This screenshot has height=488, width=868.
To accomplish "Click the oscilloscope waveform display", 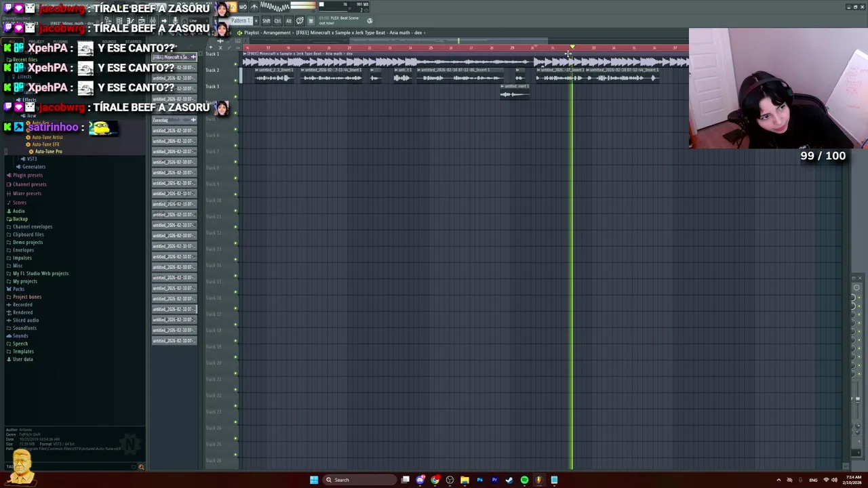I will pyautogui.click(x=275, y=7).
